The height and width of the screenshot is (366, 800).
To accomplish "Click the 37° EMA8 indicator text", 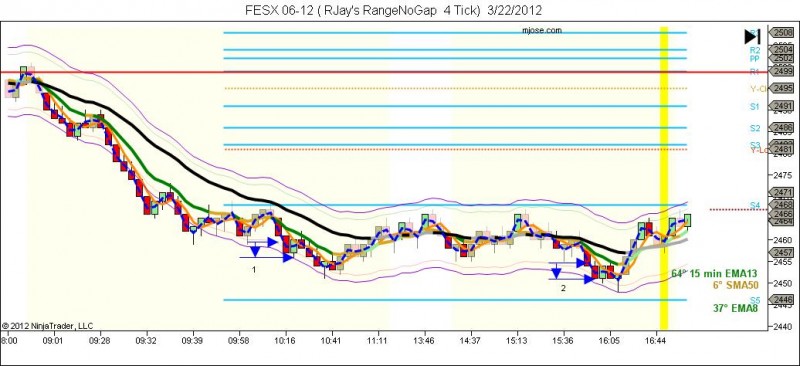I will coord(735,308).
